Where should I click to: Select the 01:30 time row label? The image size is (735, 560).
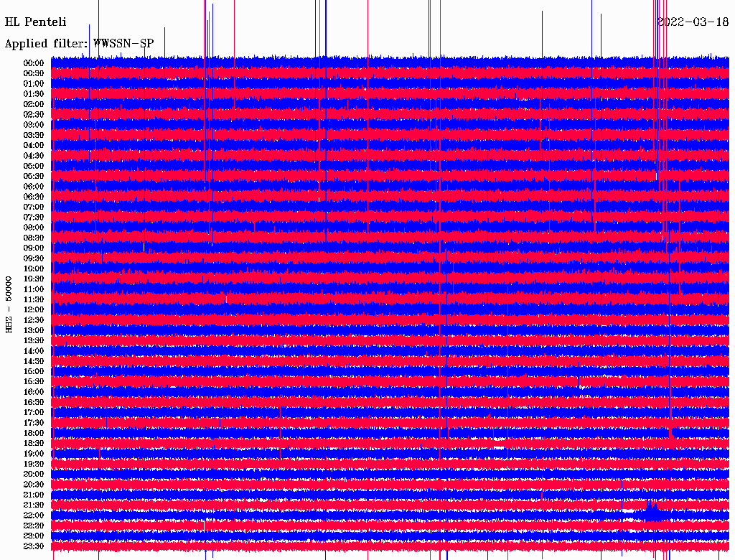pos(34,94)
